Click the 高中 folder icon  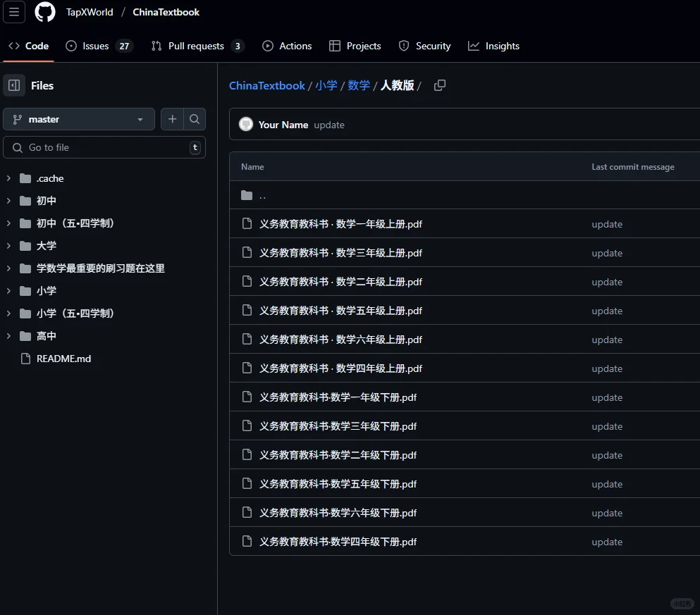tap(25, 336)
